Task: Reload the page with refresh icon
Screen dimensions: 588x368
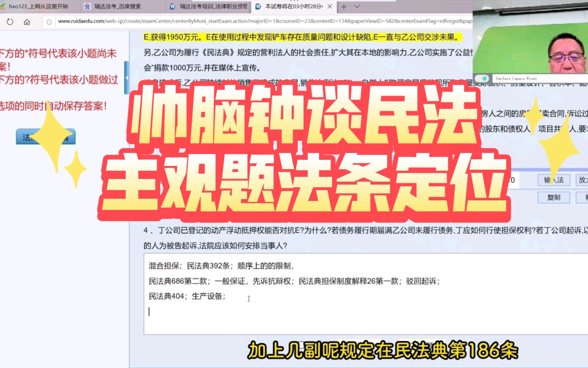Action: [10, 22]
